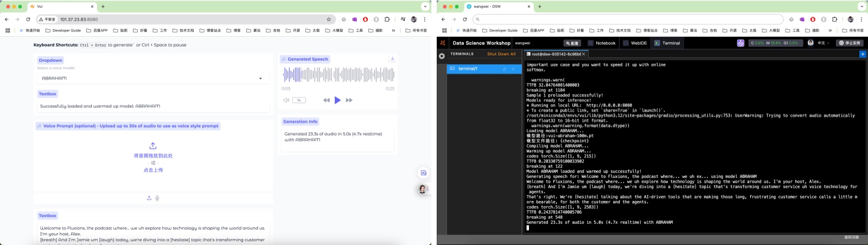The width and height of the screenshot is (868, 245).
Task: Mute the generated speech volume
Action: pyautogui.click(x=286, y=100)
